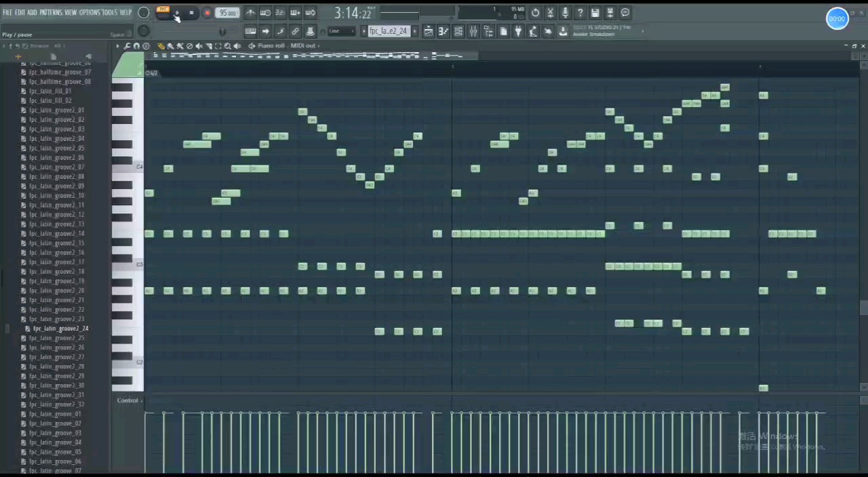Click the tempo display 95.000
Image resolution: width=868 pixels, height=477 pixels.
(227, 13)
